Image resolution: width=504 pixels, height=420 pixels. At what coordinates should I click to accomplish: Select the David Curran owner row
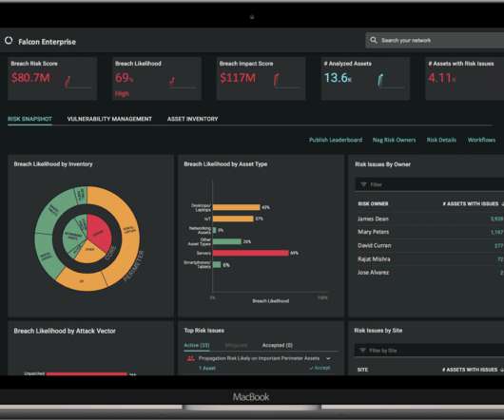click(x=430, y=246)
